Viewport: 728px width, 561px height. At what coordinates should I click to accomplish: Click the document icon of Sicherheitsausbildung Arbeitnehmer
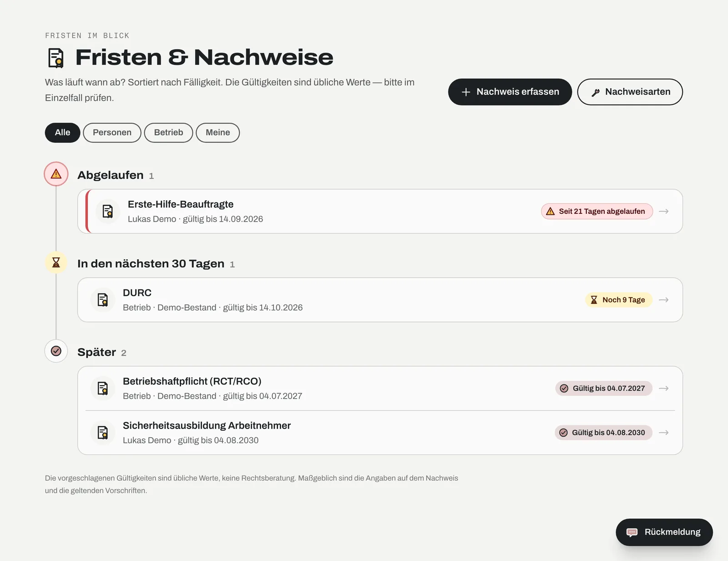pyautogui.click(x=103, y=433)
